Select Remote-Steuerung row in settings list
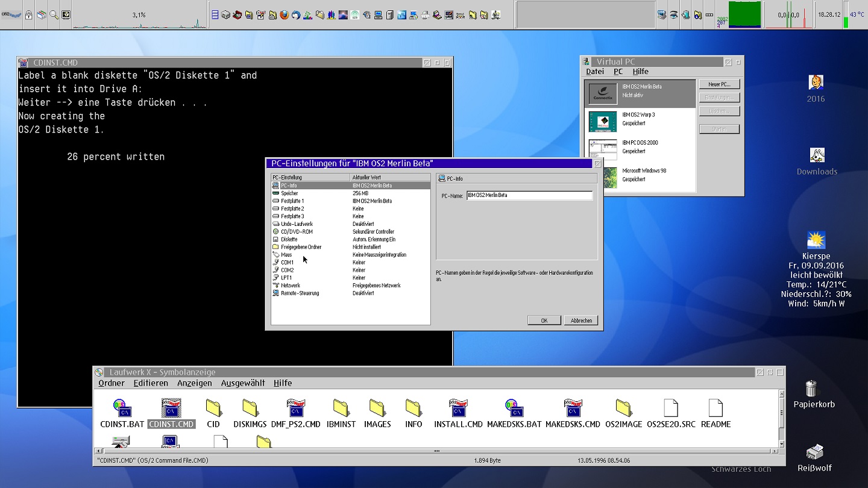The width and height of the screenshot is (868, 488). (351, 293)
